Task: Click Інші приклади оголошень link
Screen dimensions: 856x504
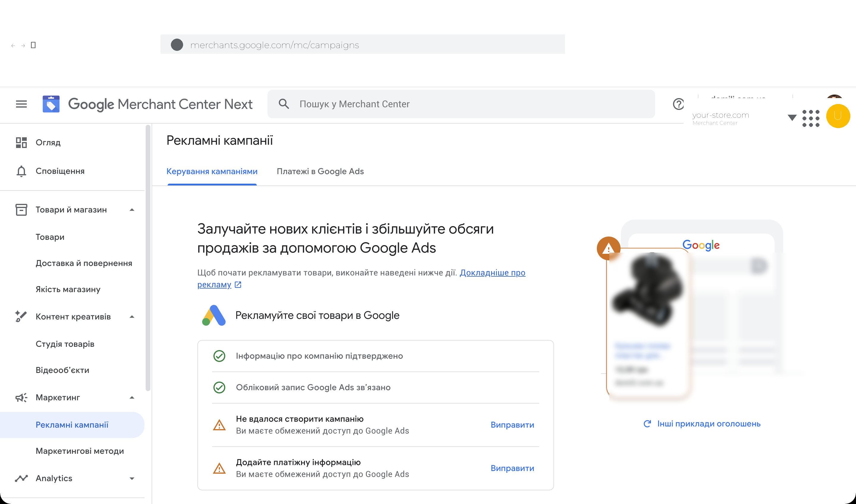Action: coord(709,424)
